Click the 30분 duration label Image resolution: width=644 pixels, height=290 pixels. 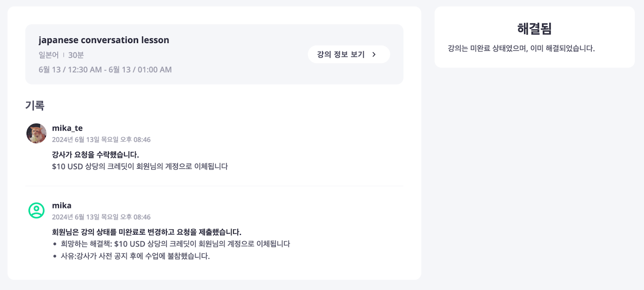76,55
